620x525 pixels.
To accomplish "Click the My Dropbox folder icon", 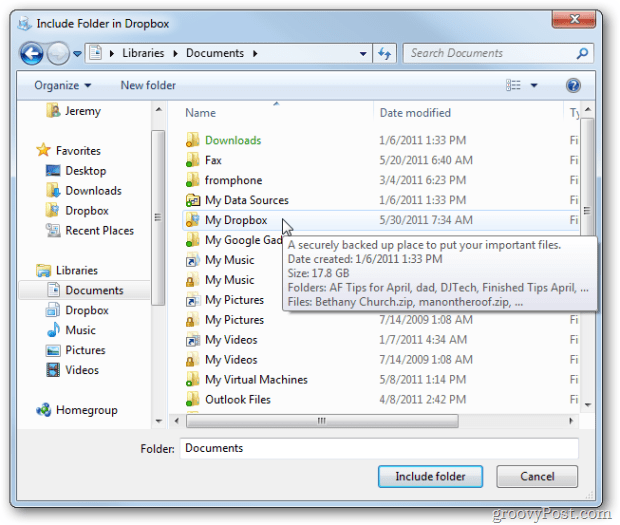I will click(x=193, y=220).
